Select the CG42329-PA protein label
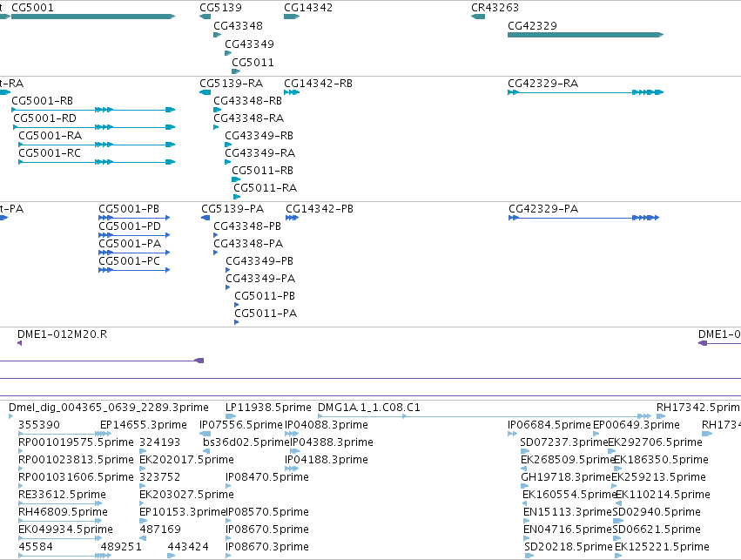The width and height of the screenshot is (741, 560). pos(543,209)
